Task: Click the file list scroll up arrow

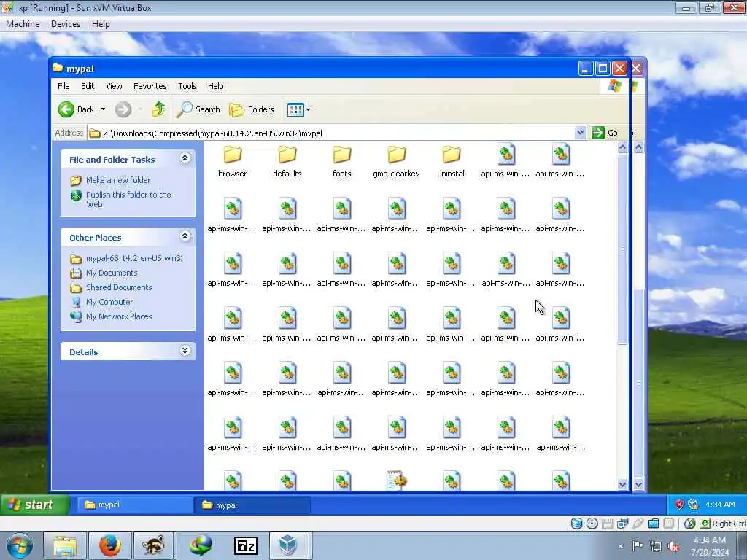Action: [x=622, y=147]
